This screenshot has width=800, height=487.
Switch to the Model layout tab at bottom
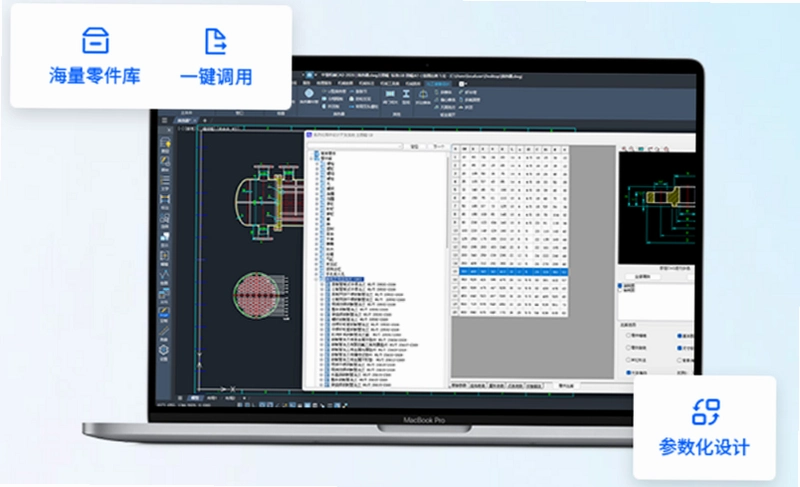click(194, 398)
